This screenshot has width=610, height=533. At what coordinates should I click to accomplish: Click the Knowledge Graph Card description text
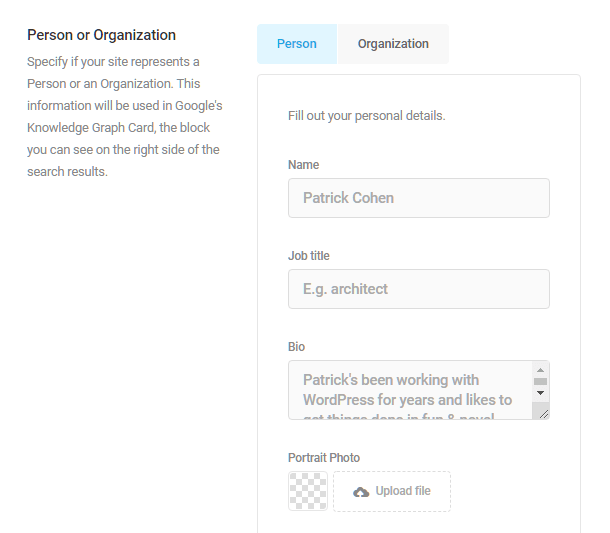(124, 117)
